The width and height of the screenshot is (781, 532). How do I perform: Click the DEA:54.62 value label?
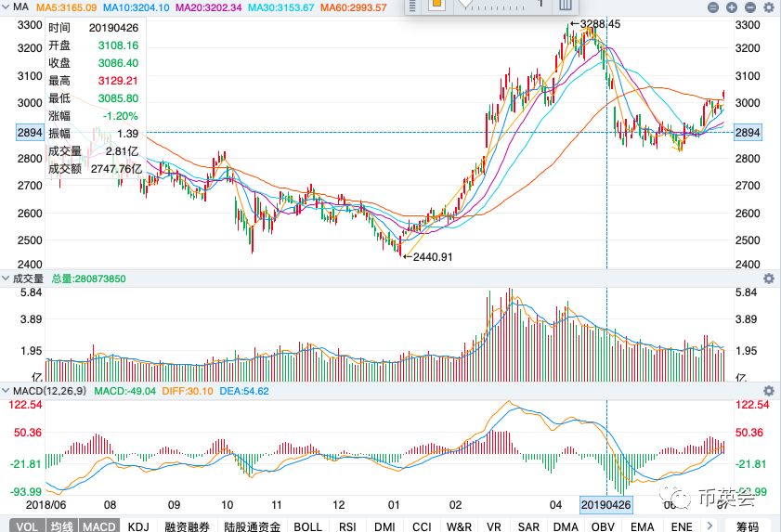point(244,391)
